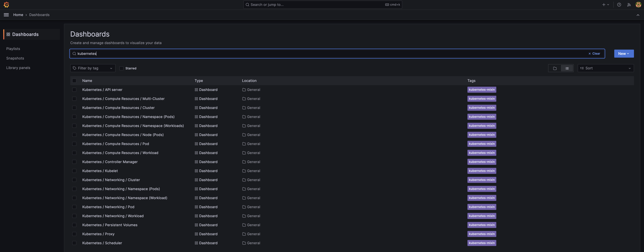The height and width of the screenshot is (252, 644).
Task: Open Kubernetes / Compute Resources / Namespace (Pods) dashboard
Action: click(128, 117)
